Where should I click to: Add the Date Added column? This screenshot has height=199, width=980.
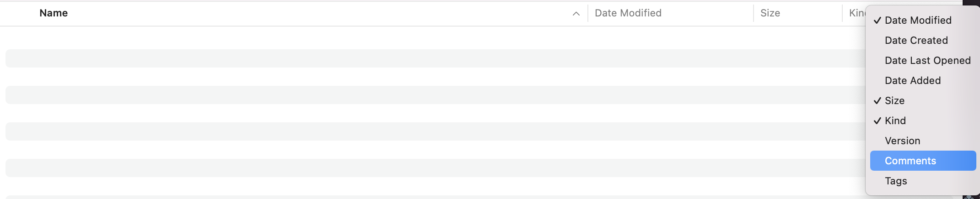[x=912, y=80]
